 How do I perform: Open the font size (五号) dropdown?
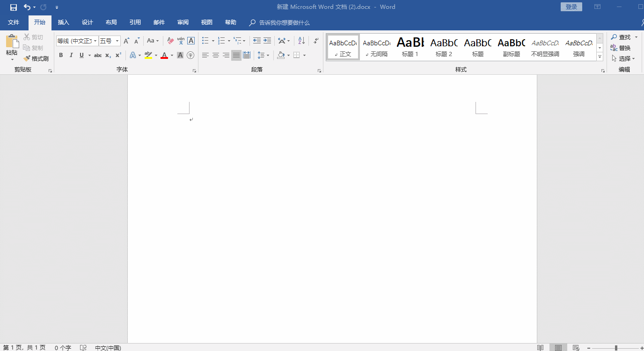117,41
